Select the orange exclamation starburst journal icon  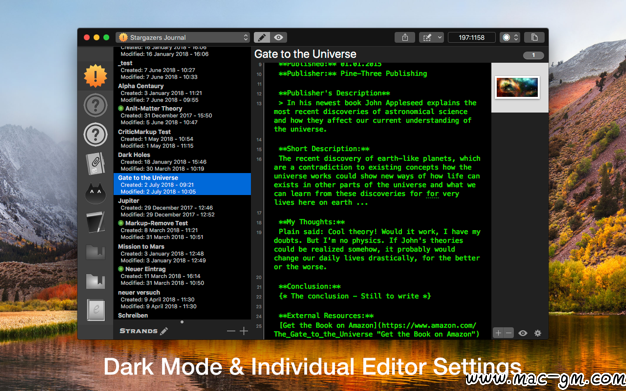pos(95,75)
